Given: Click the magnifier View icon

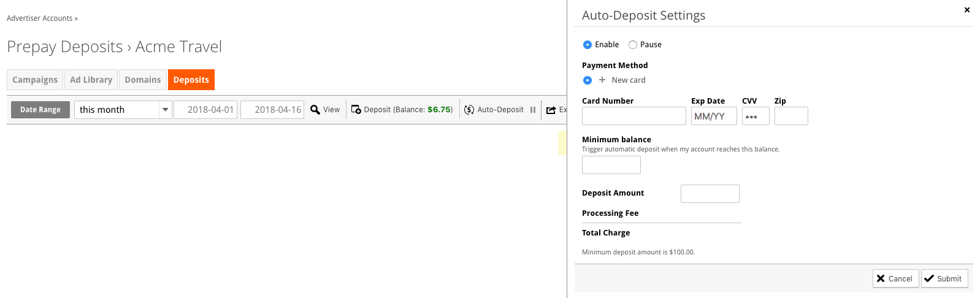Looking at the screenshot, I should tap(315, 110).
